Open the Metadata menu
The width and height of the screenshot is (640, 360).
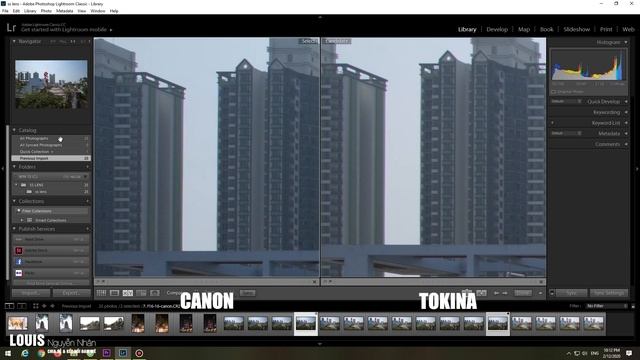click(x=64, y=11)
